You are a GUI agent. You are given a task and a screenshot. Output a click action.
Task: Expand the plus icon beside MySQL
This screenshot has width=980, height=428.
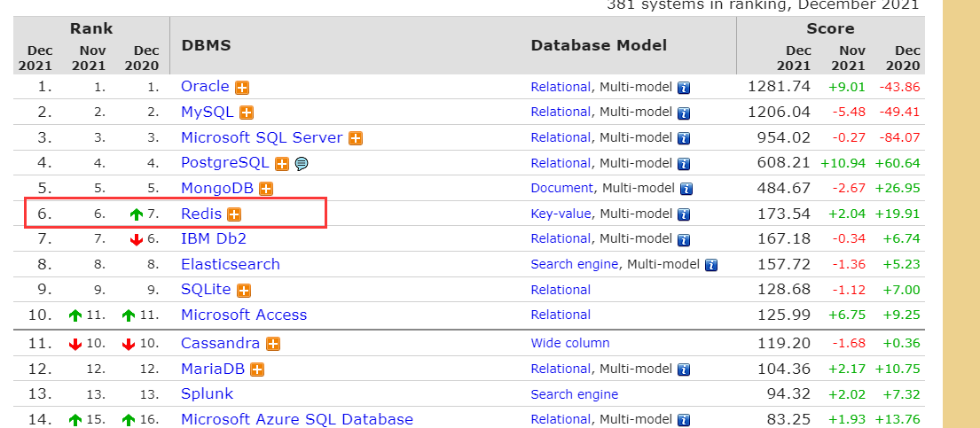click(247, 113)
